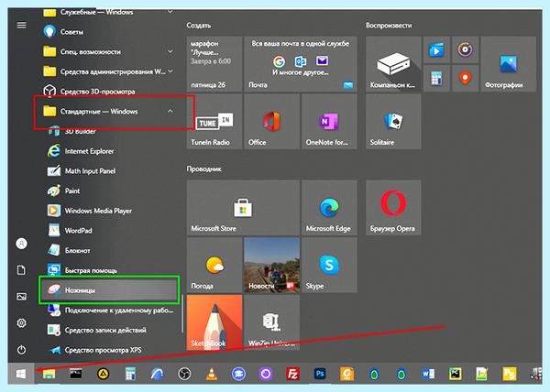
Task: Open the OneNote tile
Action: (x=329, y=121)
